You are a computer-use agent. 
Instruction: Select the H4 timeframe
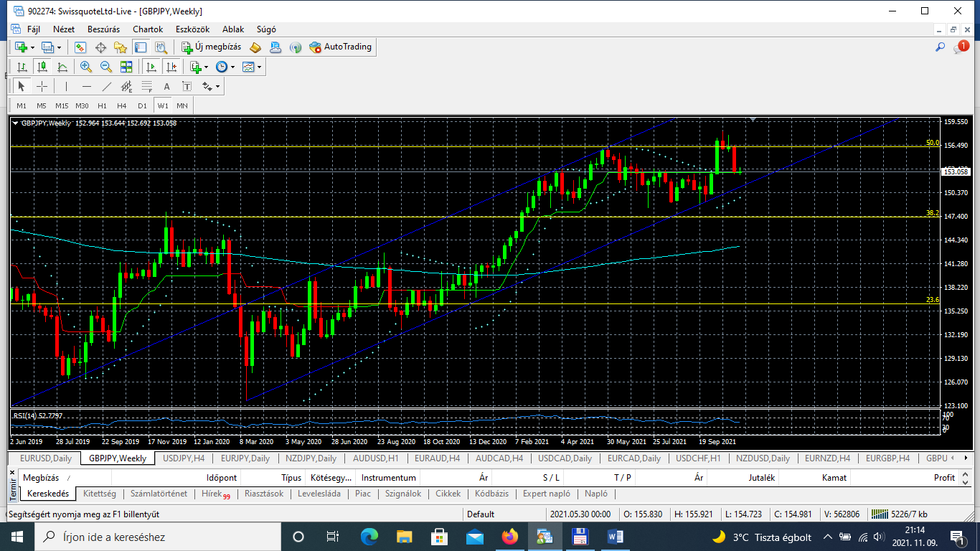[x=122, y=105]
